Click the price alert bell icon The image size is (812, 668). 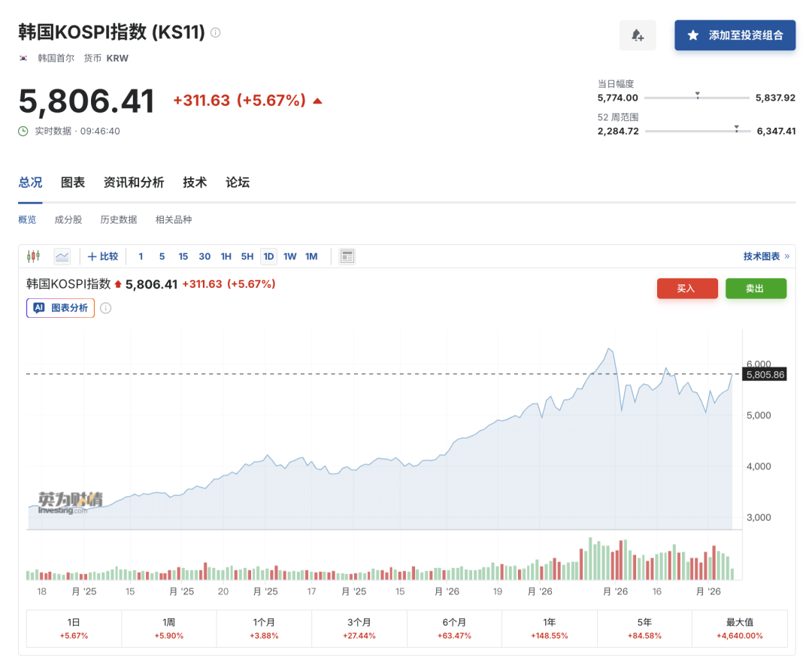638,35
